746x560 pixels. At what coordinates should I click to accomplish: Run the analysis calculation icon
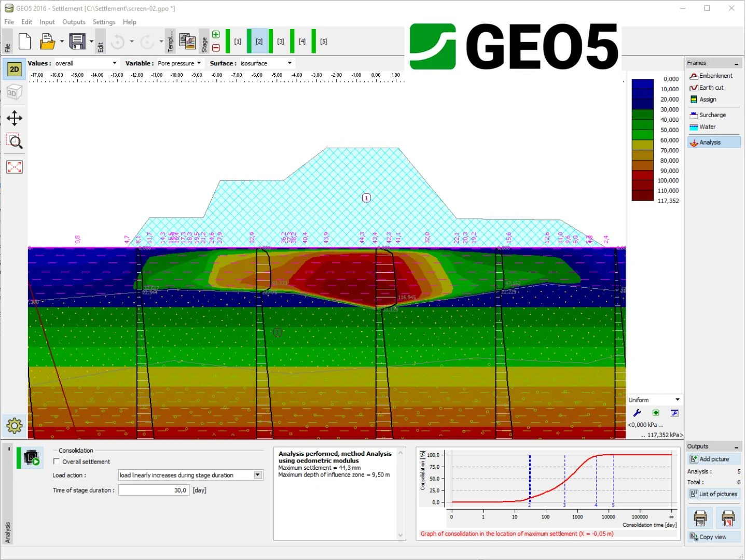pyautogui.click(x=32, y=458)
